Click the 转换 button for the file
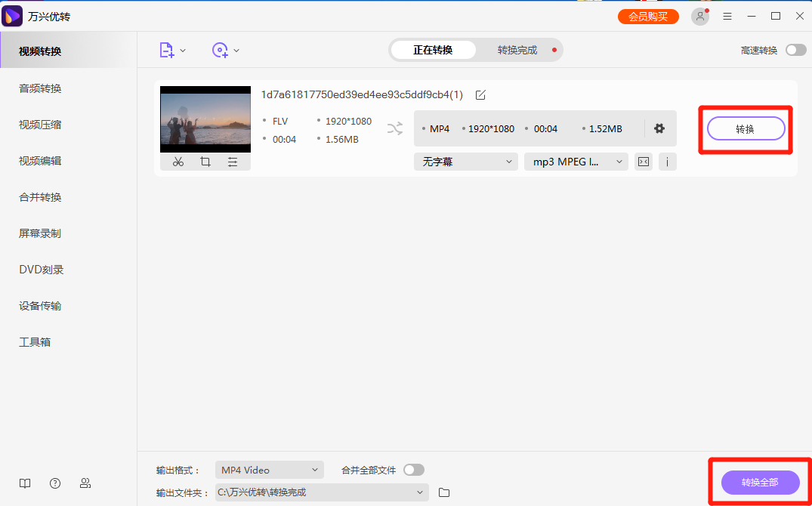 pos(746,128)
